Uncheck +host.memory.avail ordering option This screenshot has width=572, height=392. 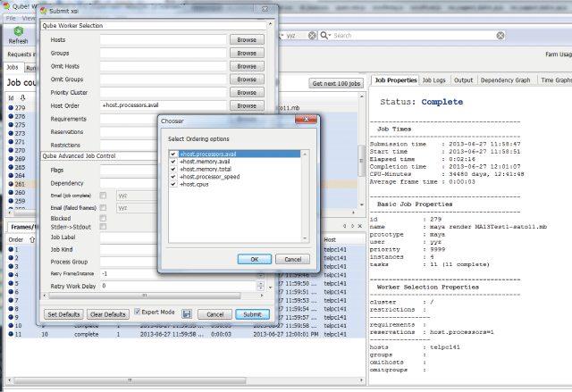tap(173, 162)
